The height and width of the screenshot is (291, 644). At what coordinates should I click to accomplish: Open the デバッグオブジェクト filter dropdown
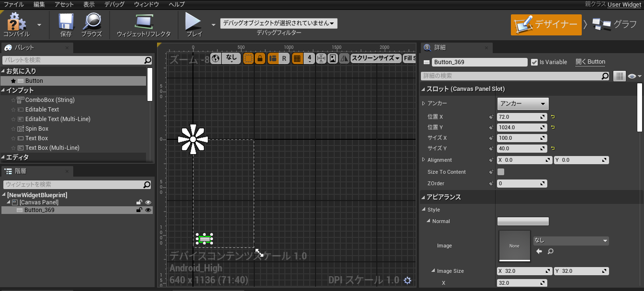coord(278,22)
